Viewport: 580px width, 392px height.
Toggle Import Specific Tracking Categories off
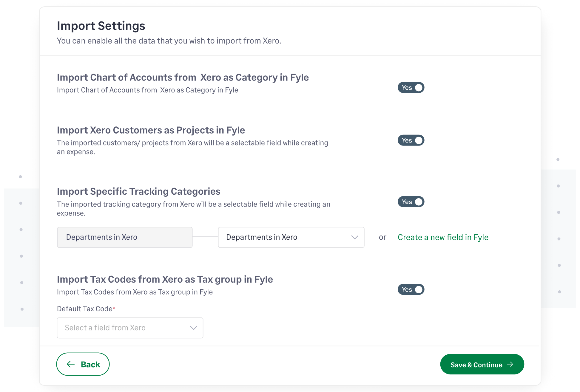coord(411,202)
